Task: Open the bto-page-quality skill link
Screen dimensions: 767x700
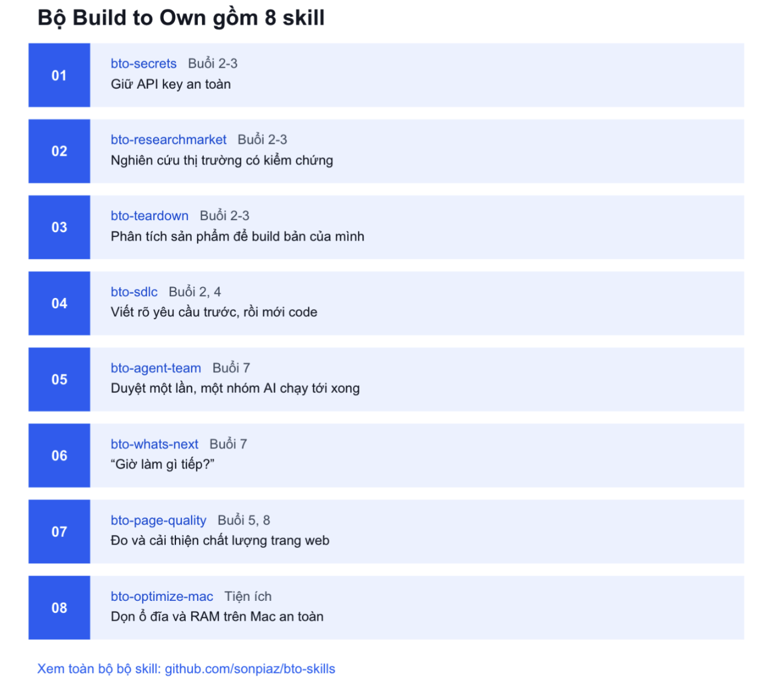Action: [x=158, y=520]
